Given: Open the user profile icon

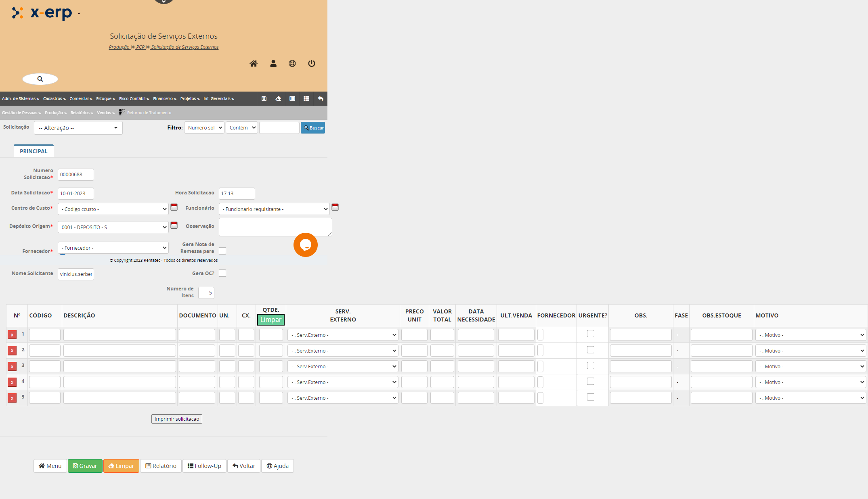Looking at the screenshot, I should point(273,63).
